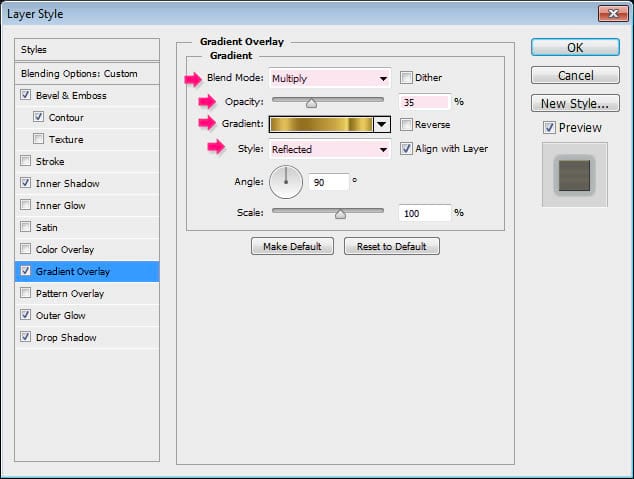The width and height of the screenshot is (634, 479).
Task: Open the Blend Mode dropdown showing Multiply
Action: pos(330,78)
